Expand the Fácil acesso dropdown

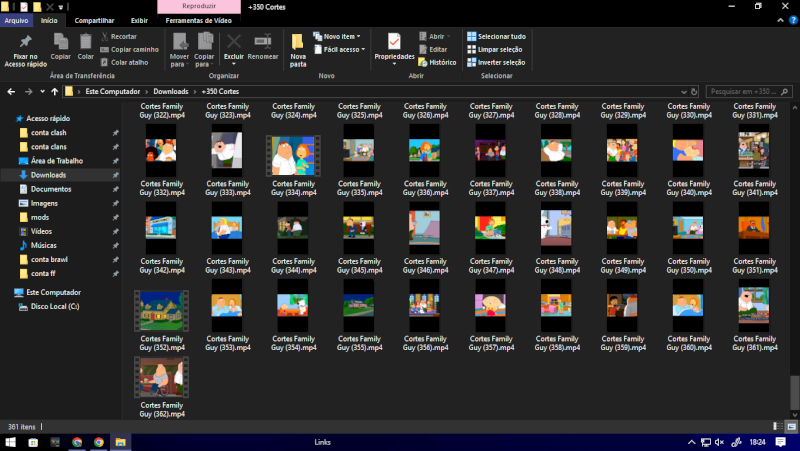tap(340, 49)
